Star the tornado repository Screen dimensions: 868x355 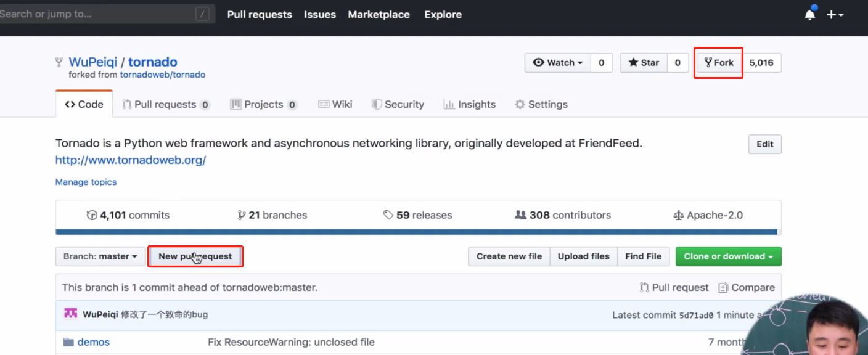[644, 63]
